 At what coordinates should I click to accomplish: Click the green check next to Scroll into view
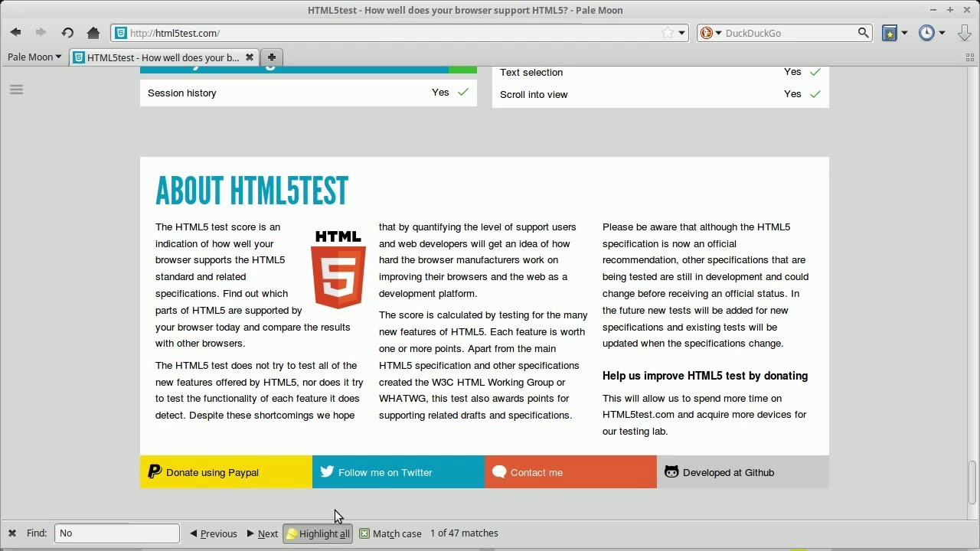coord(815,94)
